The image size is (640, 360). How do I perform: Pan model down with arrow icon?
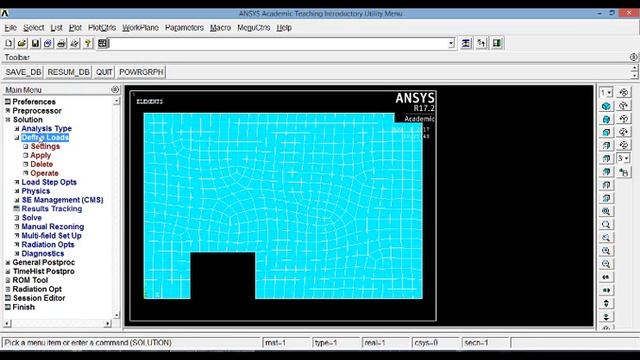coord(606,316)
